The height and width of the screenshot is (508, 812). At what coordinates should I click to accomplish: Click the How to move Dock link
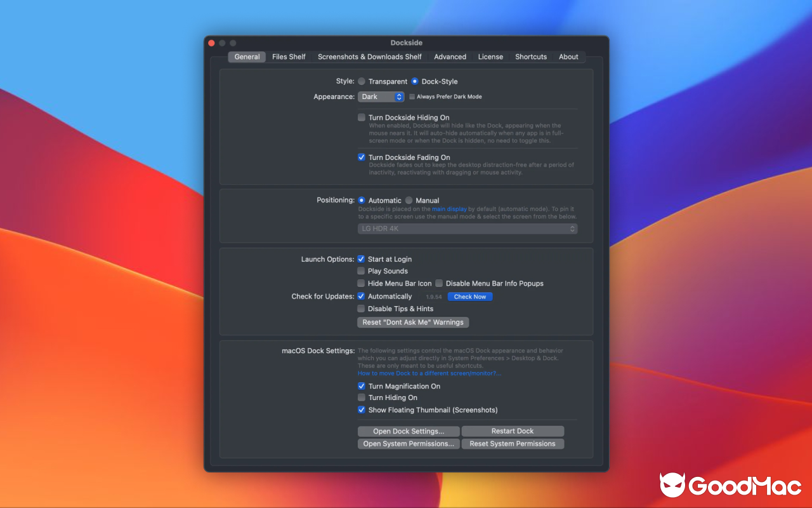click(x=429, y=373)
